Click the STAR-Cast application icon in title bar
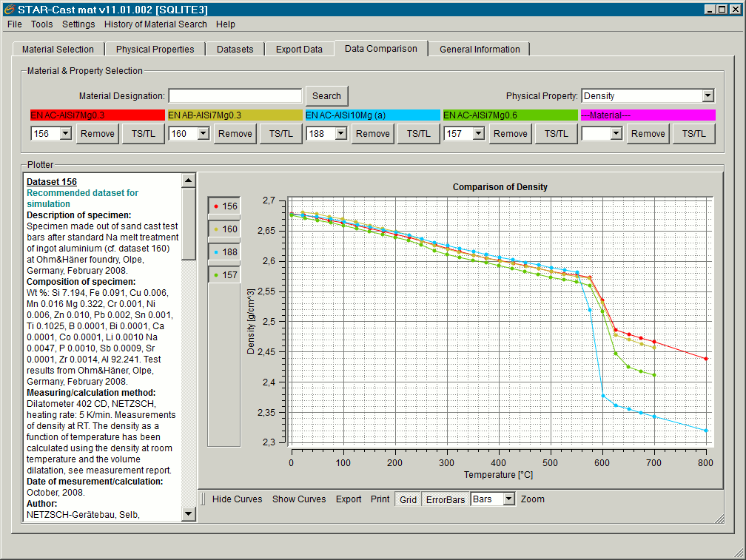Viewport: 746px width, 560px height. click(10, 10)
